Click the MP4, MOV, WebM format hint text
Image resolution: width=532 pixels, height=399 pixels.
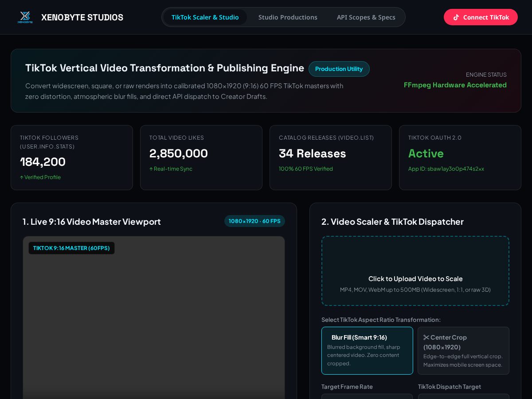pyautogui.click(x=415, y=289)
